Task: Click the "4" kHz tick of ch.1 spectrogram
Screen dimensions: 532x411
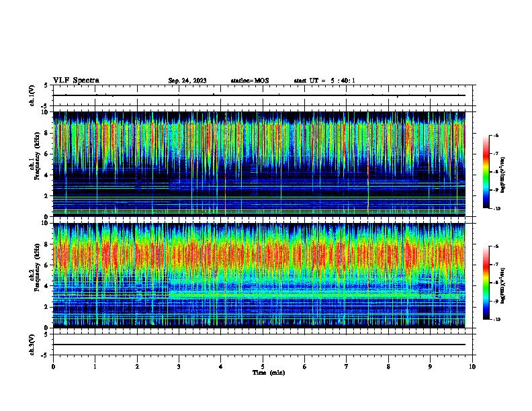Action: 47,175
